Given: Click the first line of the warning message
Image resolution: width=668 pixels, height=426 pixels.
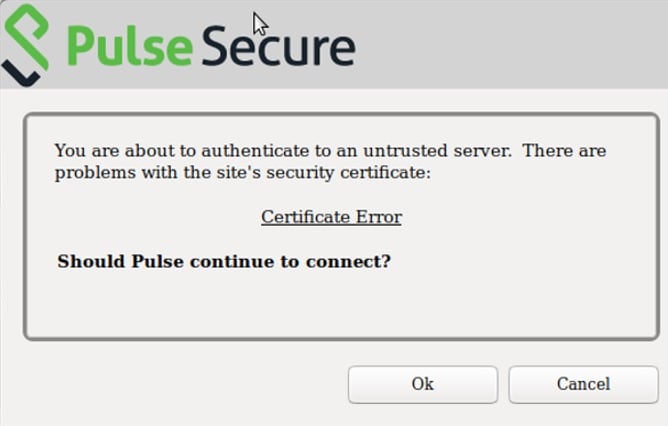Looking at the screenshot, I should [330, 151].
